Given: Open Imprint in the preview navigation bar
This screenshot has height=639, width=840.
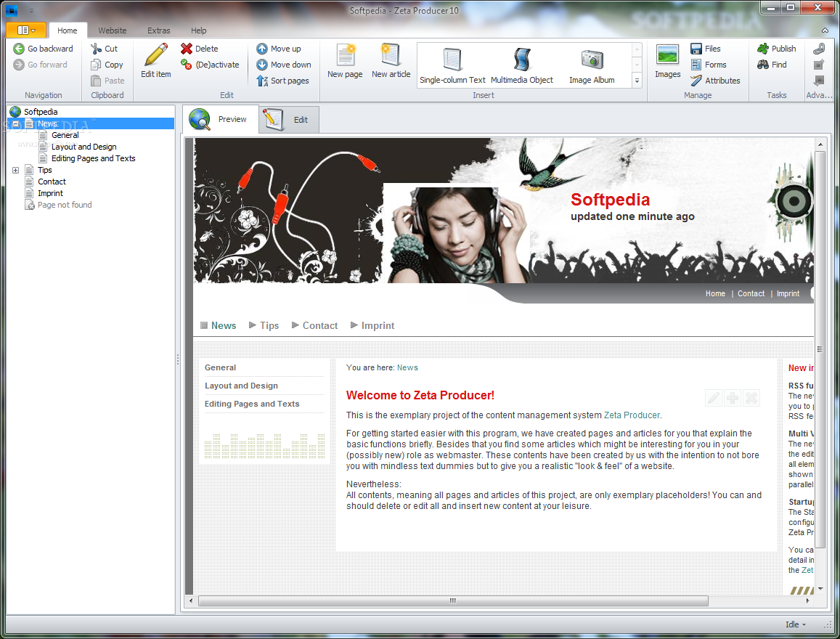Looking at the screenshot, I should point(378,325).
